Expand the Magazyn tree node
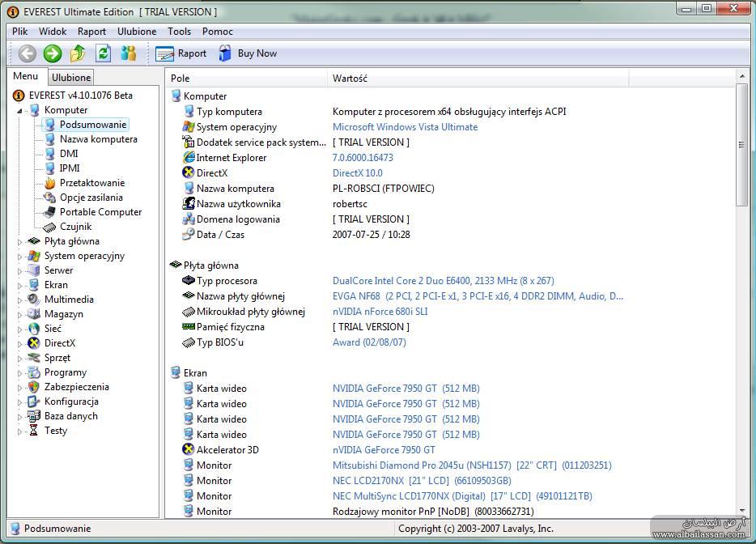This screenshot has width=756, height=544. click(x=19, y=314)
